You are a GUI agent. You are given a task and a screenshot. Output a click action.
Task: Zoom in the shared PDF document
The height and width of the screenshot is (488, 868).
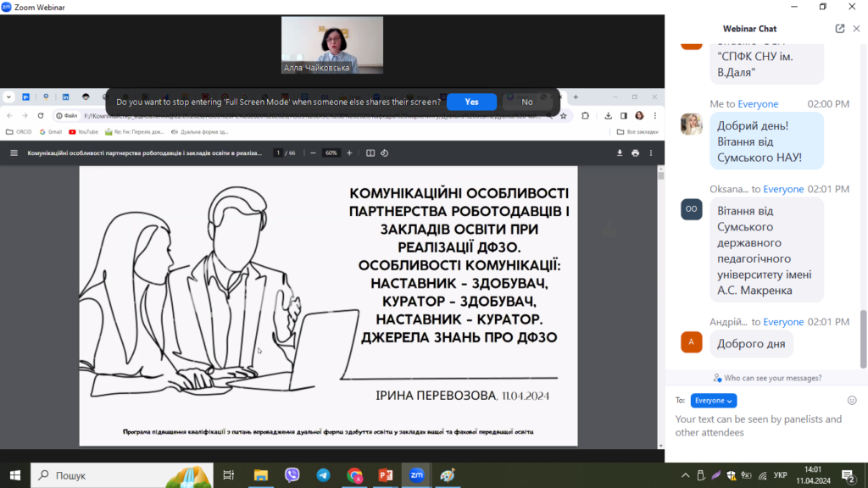349,153
